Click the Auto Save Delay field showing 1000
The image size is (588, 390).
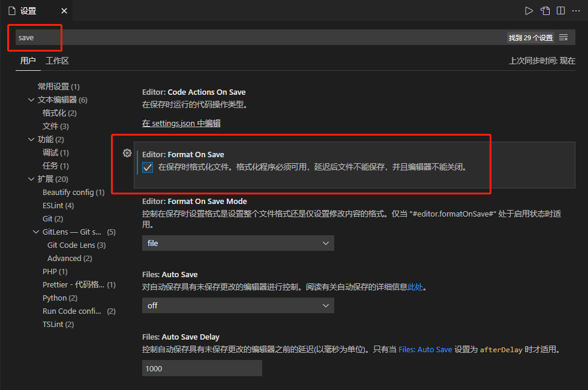pyautogui.click(x=202, y=368)
